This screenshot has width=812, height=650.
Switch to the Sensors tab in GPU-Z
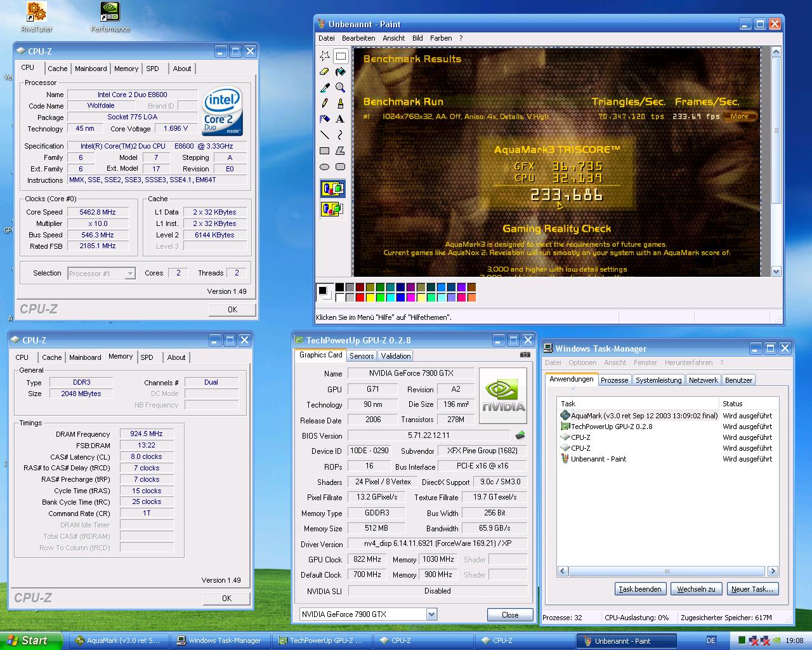362,356
